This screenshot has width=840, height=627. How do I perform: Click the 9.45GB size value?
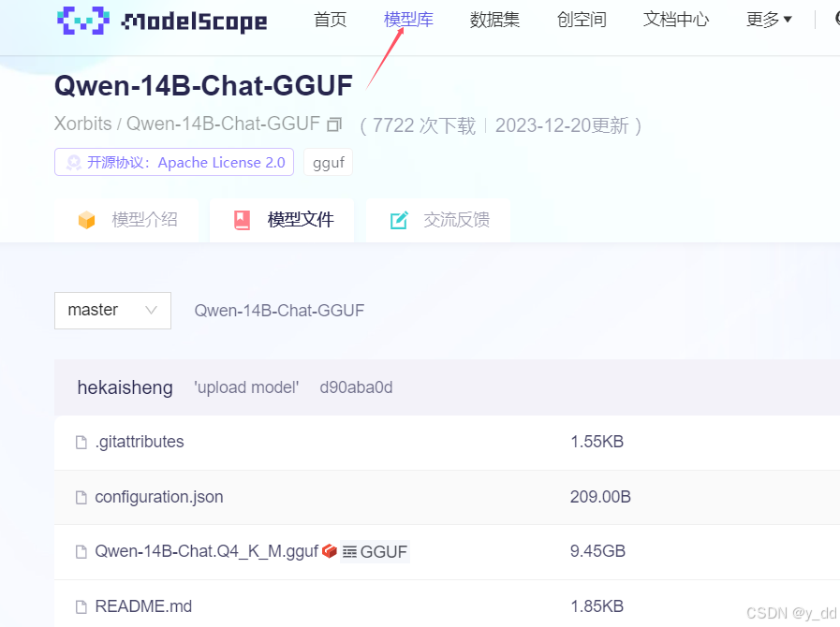click(597, 551)
